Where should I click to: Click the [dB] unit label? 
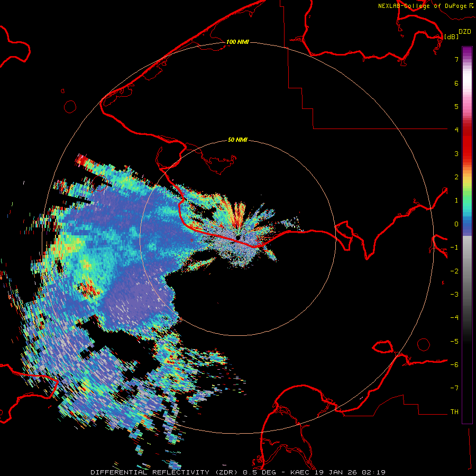click(451, 36)
